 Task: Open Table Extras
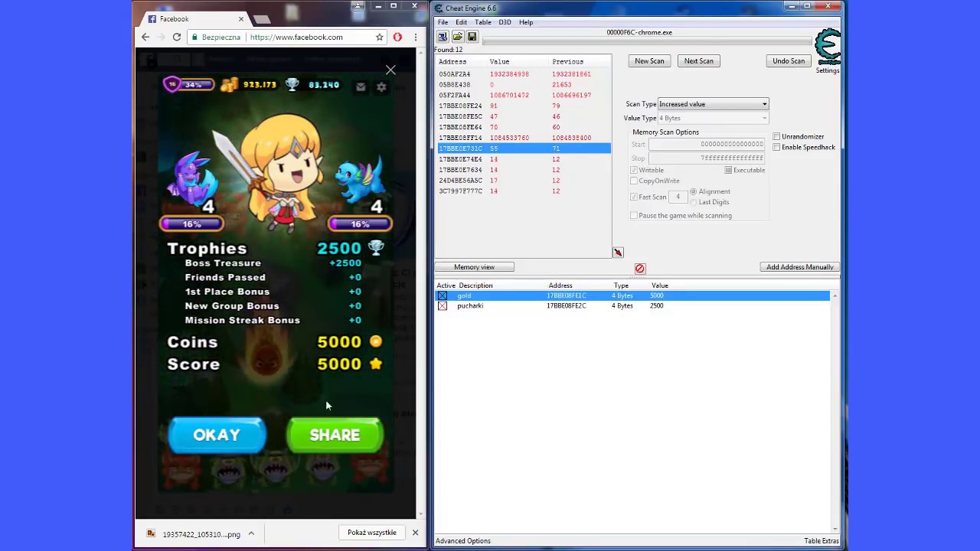coord(822,541)
